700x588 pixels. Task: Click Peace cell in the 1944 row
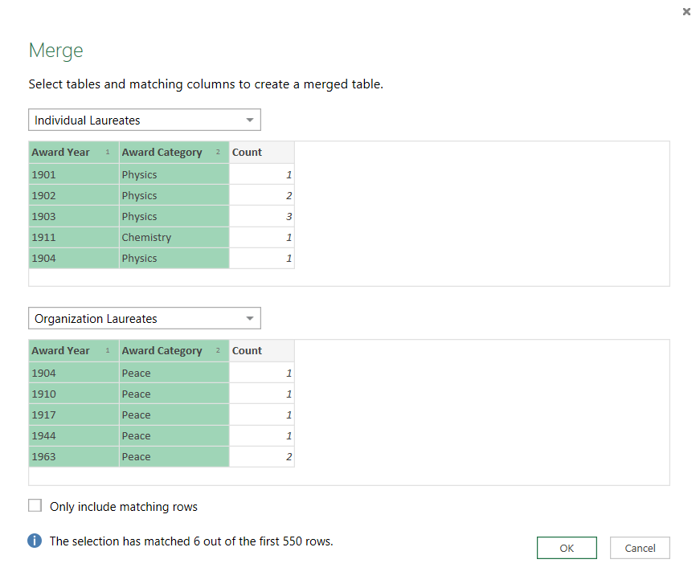coord(137,436)
